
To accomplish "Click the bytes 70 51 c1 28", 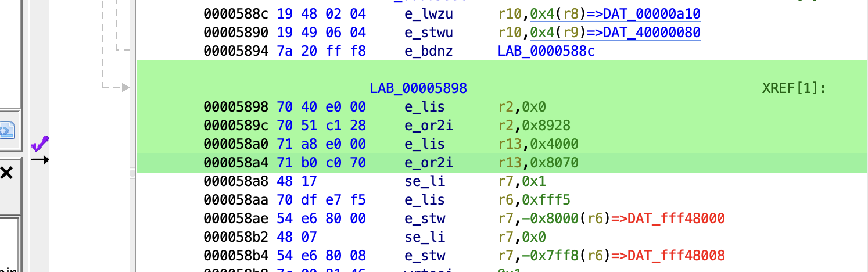I will pos(321,126).
